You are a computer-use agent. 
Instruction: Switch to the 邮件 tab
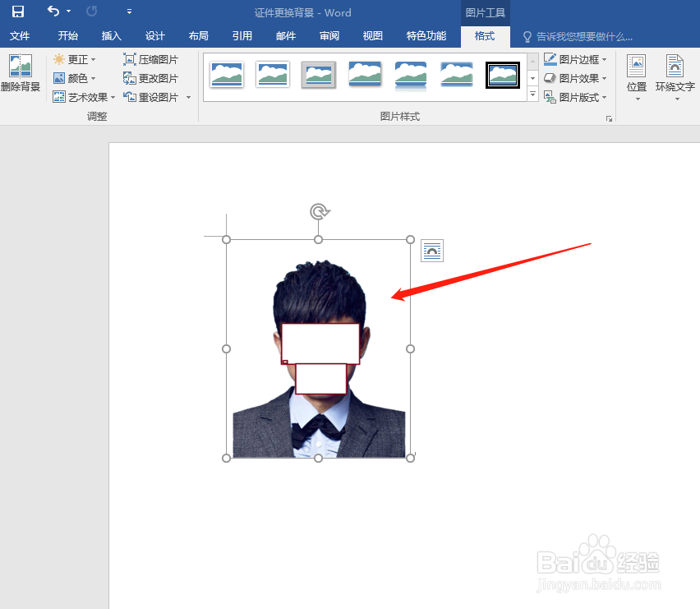286,36
